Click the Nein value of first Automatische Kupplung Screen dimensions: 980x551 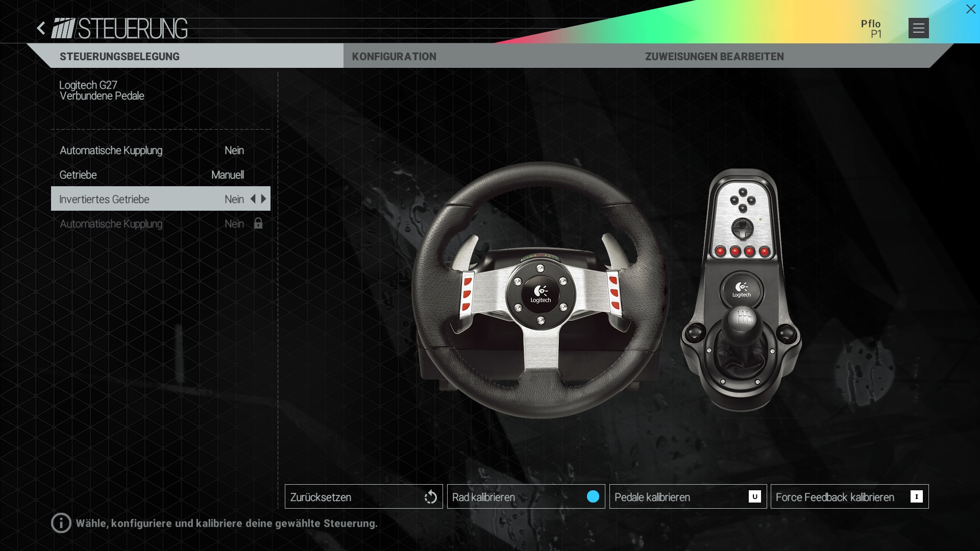[234, 151]
